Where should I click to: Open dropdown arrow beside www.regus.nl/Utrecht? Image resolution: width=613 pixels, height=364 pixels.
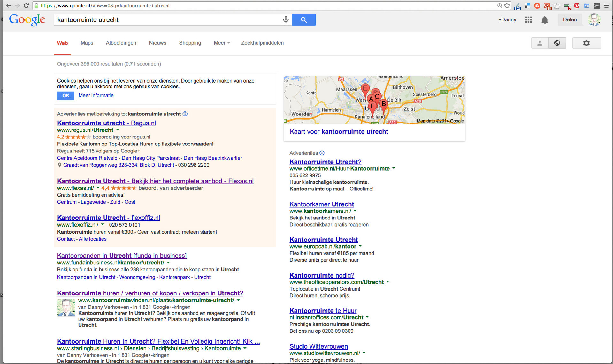118,130
